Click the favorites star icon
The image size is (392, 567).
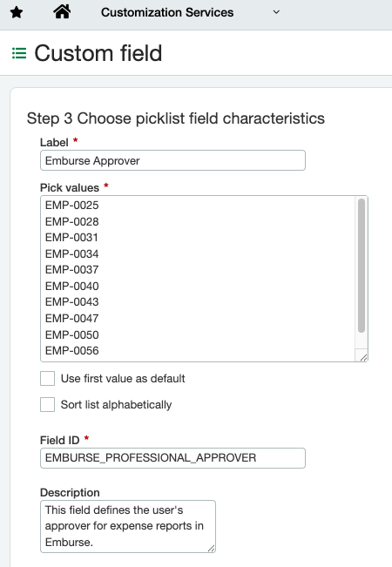pyautogui.click(x=17, y=13)
